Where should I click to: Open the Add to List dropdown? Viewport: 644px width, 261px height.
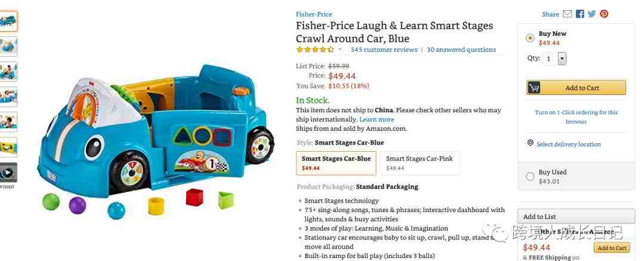[x=576, y=217]
